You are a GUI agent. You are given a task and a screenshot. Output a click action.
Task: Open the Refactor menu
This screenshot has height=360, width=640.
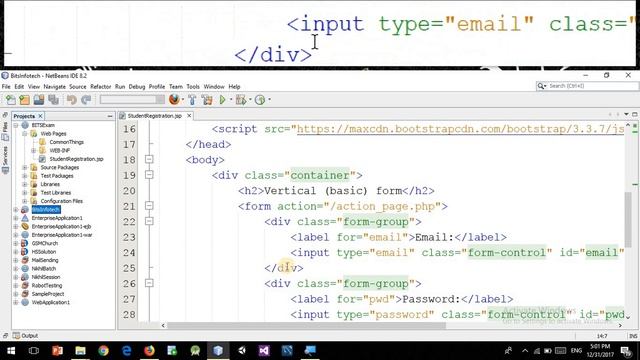100,87
